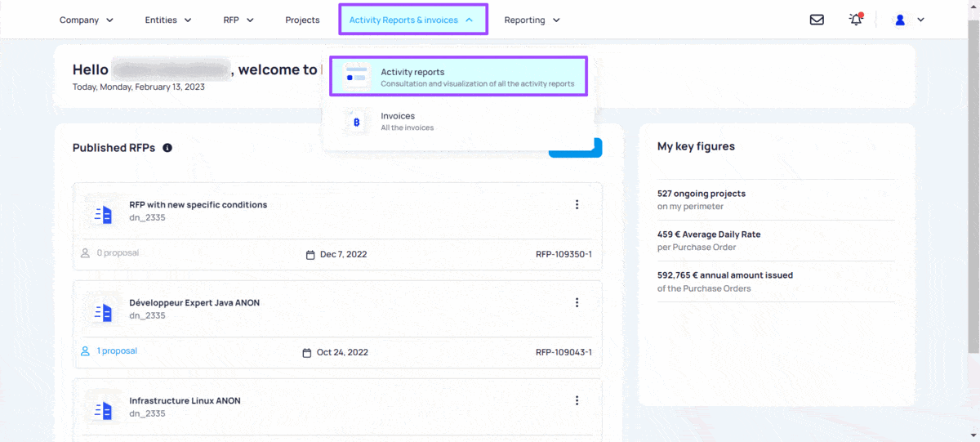Click the Invoices menu icon
Screen dimensions: 980x442
(x=356, y=122)
